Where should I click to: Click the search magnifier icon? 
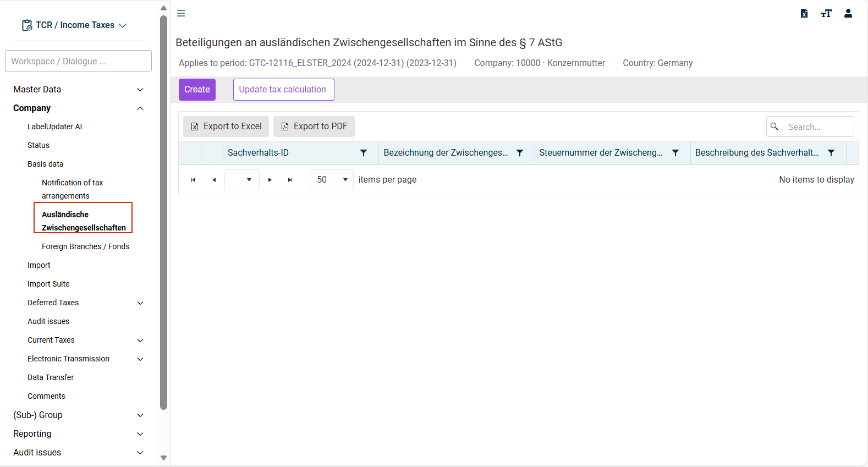point(774,127)
